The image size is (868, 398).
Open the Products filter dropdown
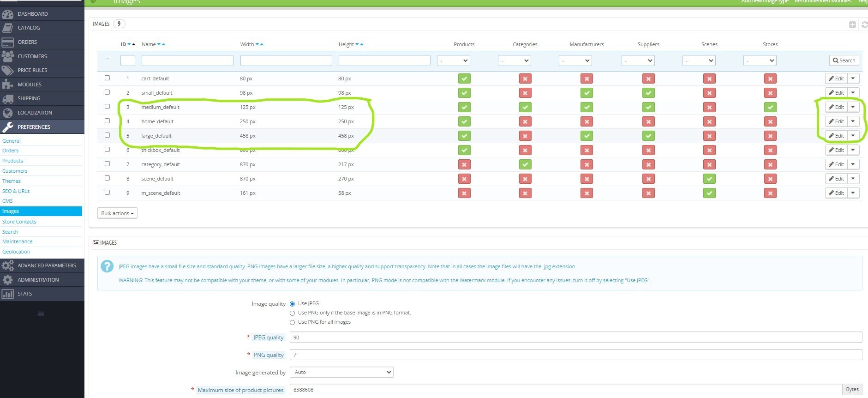[x=454, y=60]
